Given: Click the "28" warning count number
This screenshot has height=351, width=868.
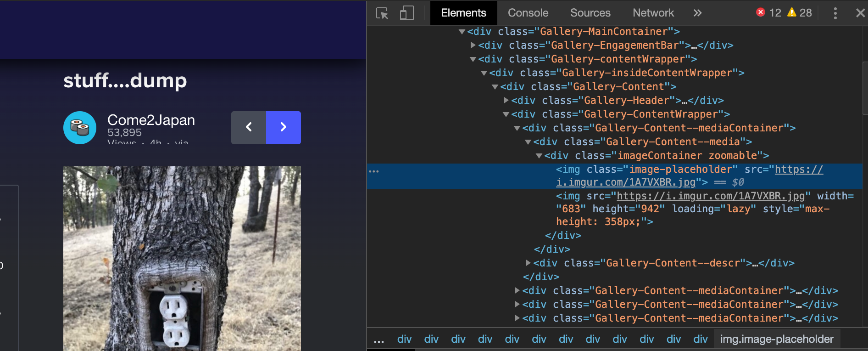Looking at the screenshot, I should click(806, 13).
